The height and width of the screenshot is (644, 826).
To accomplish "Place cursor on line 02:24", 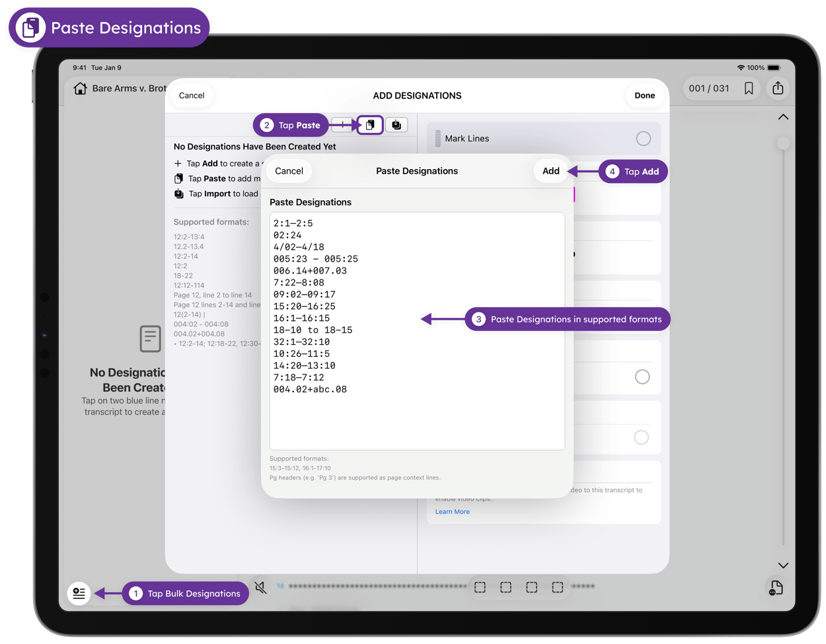I will (287, 235).
